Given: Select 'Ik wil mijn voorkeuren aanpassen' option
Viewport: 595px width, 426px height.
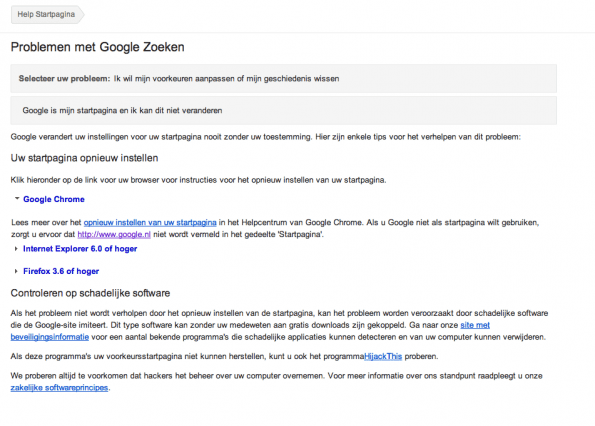Looking at the screenshot, I should coord(226,79).
